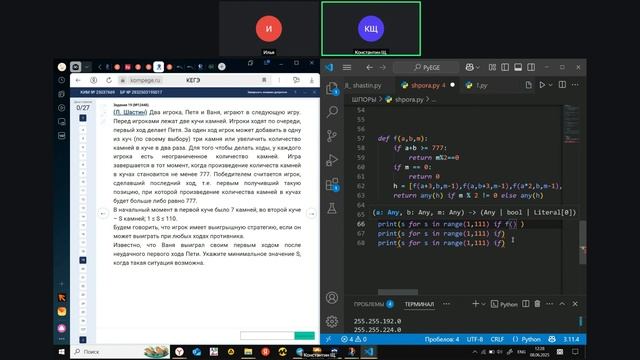Viewport: 640px width, 360px height.
Task: Click the task answer input field
Action: (267, 336)
